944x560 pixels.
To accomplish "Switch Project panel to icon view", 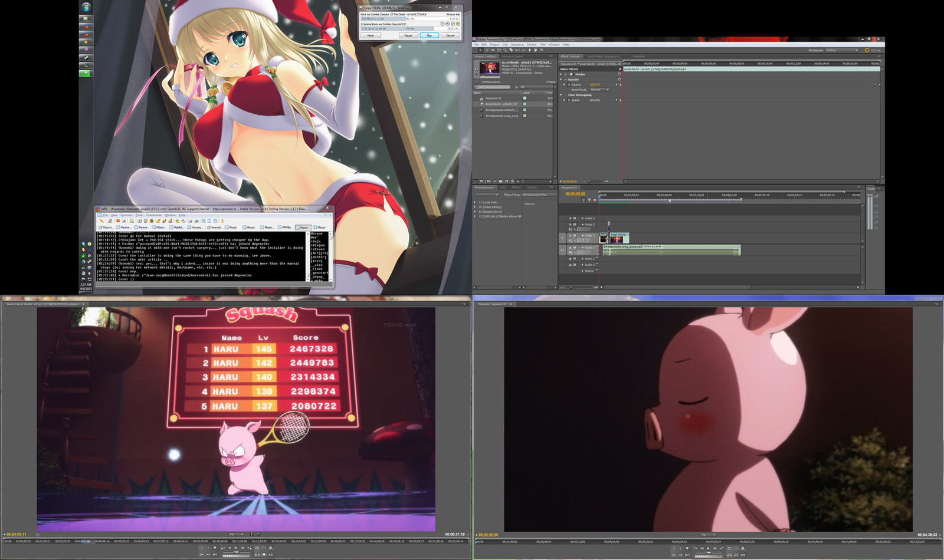I will [481, 182].
